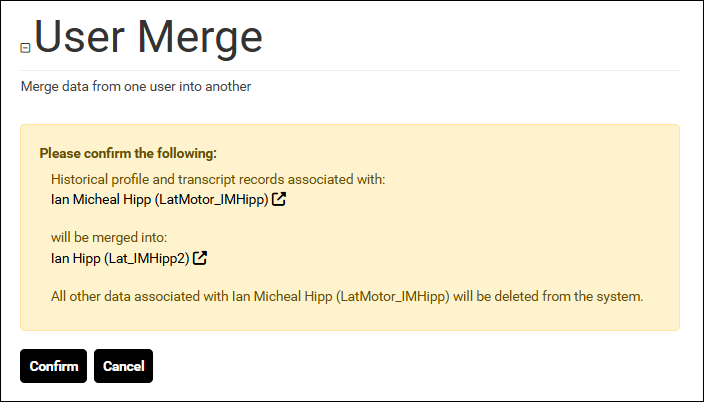Screen dimensions: 704x402
Task: Launch source user record via pop-out icon
Action: 279,199
